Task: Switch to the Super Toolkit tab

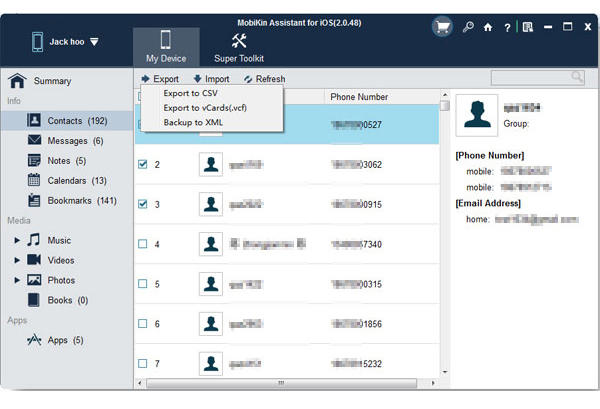Action: (x=239, y=48)
